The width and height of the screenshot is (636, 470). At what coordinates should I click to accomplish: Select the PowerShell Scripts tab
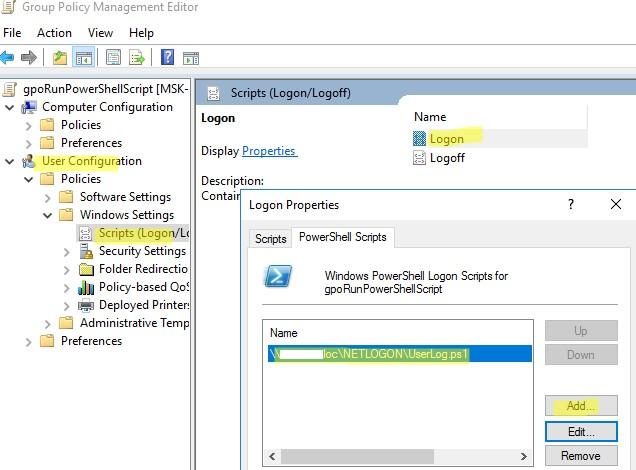tap(343, 237)
